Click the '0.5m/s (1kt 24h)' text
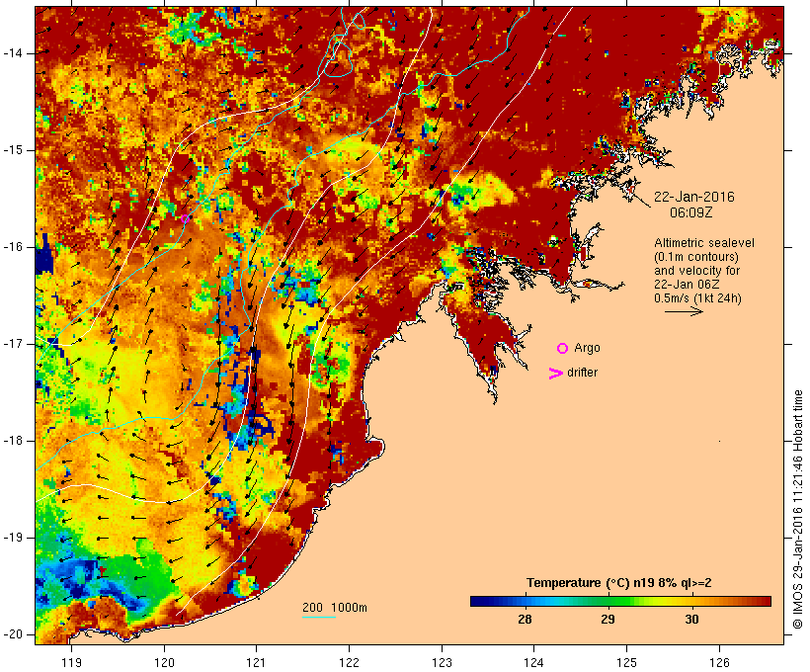810x672 pixels. point(697,298)
